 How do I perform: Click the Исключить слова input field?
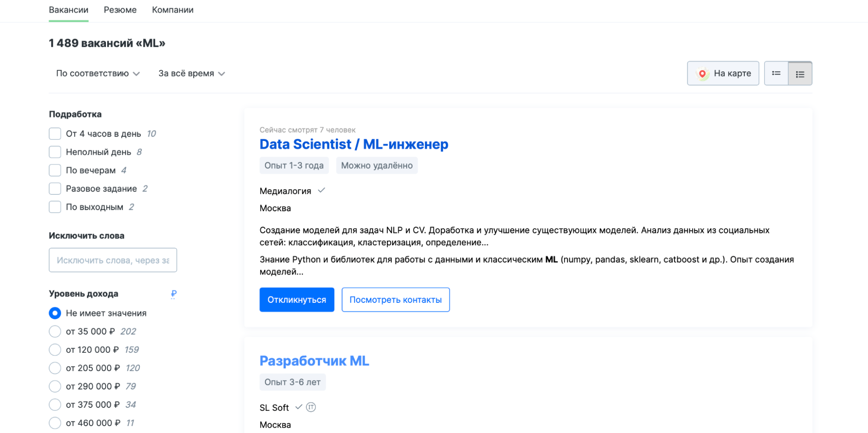[x=113, y=260]
